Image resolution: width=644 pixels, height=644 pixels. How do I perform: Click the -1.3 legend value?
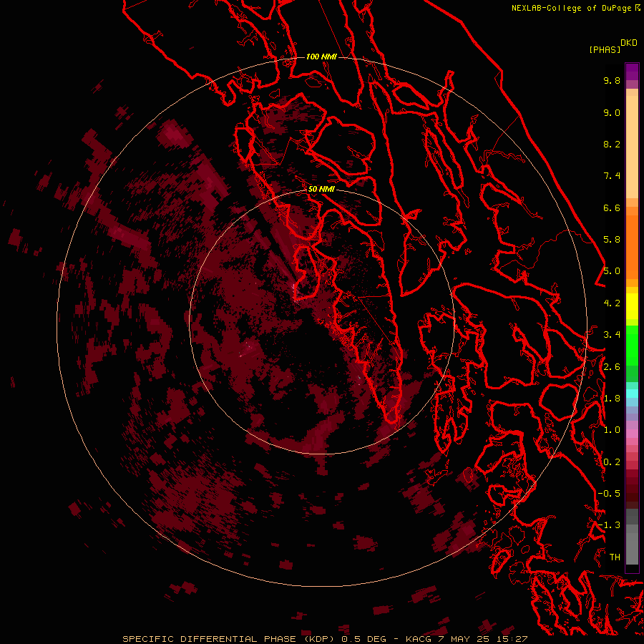(x=609, y=525)
